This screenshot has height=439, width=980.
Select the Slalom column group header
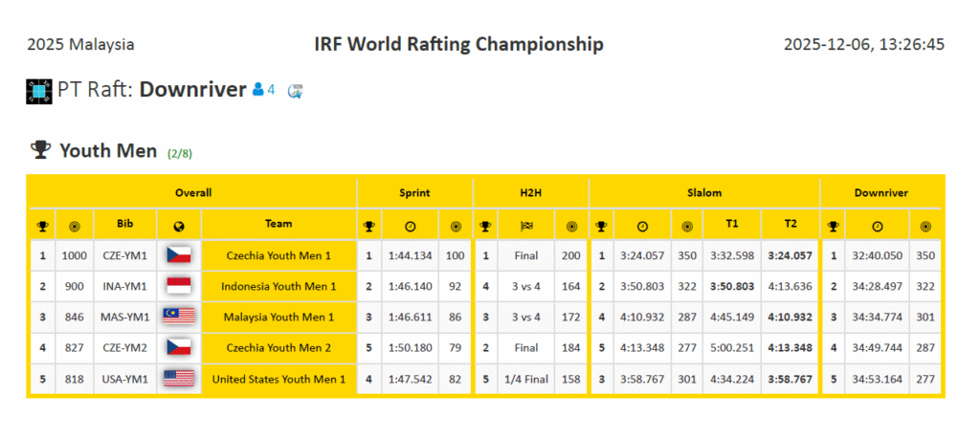703,192
